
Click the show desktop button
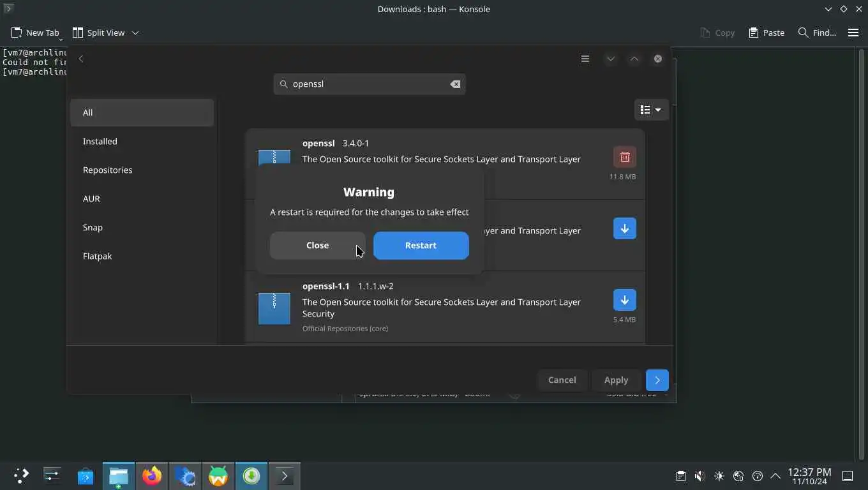point(848,476)
